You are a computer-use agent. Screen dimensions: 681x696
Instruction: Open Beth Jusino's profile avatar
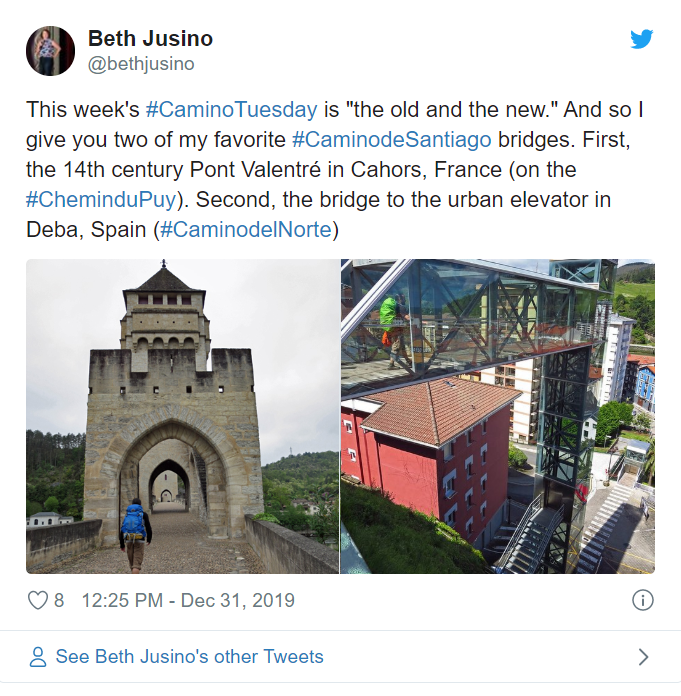click(50, 51)
